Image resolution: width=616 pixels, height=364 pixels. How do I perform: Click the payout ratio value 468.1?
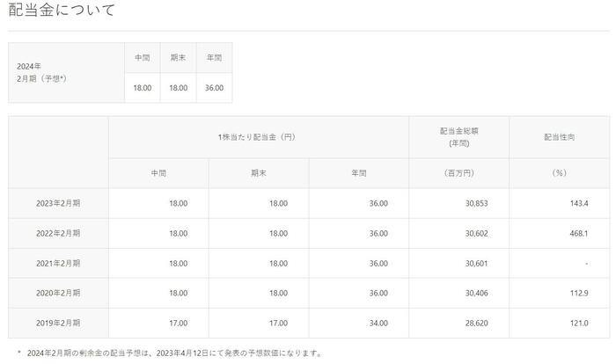[577, 233]
